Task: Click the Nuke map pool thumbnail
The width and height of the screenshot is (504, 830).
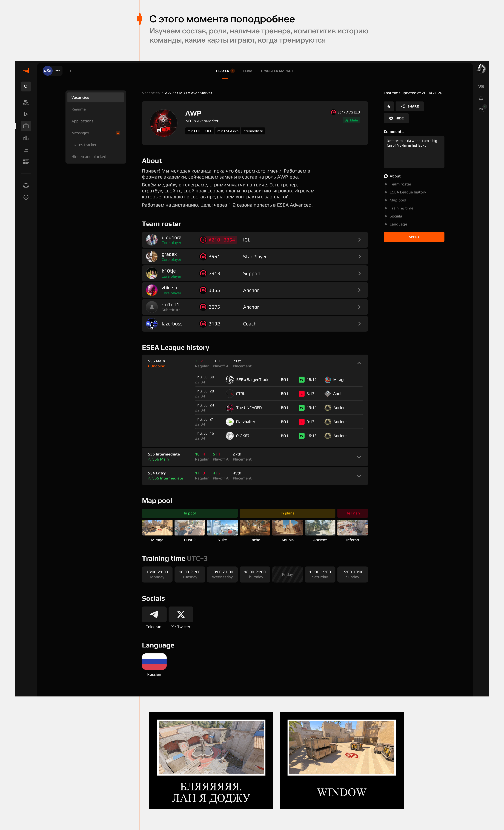Action: (222, 528)
